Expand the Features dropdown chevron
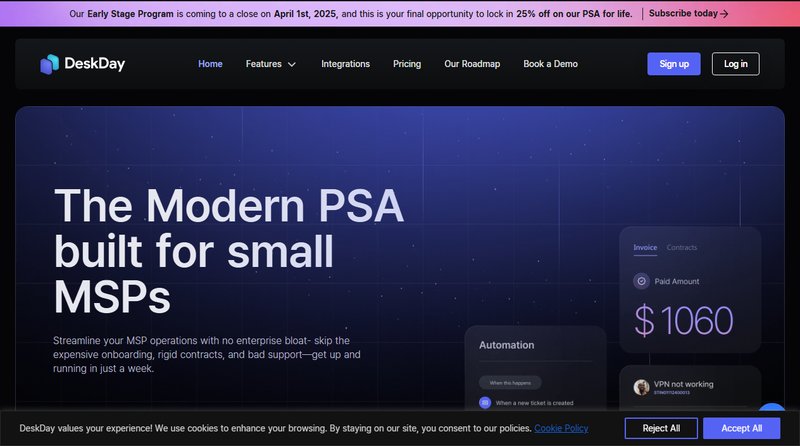 [292, 64]
